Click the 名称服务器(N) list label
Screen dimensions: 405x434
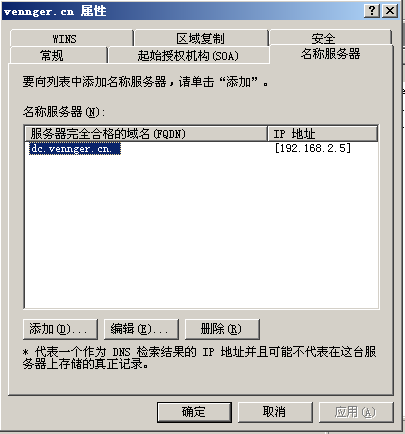click(64, 112)
